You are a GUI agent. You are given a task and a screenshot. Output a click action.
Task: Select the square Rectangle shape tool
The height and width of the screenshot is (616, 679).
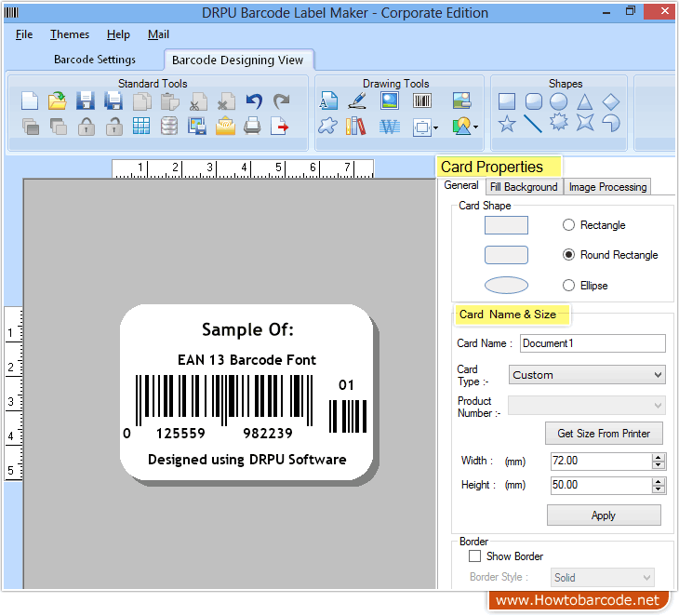tap(507, 101)
